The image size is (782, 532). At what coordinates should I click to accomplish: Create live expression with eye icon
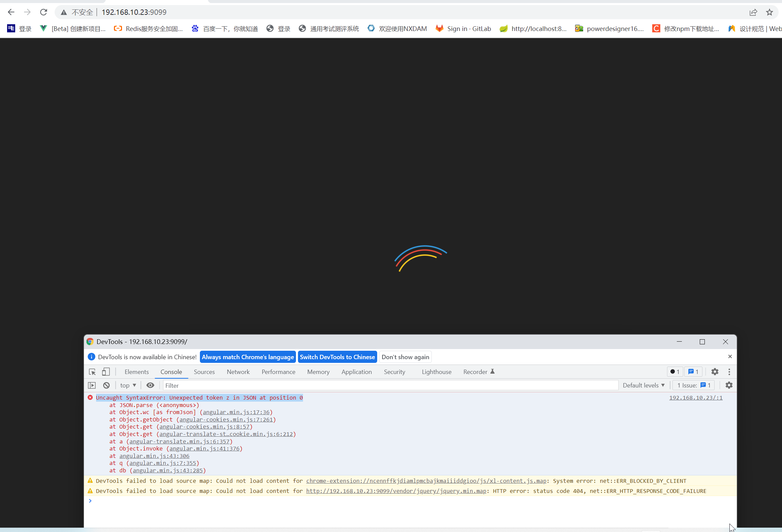150,385
